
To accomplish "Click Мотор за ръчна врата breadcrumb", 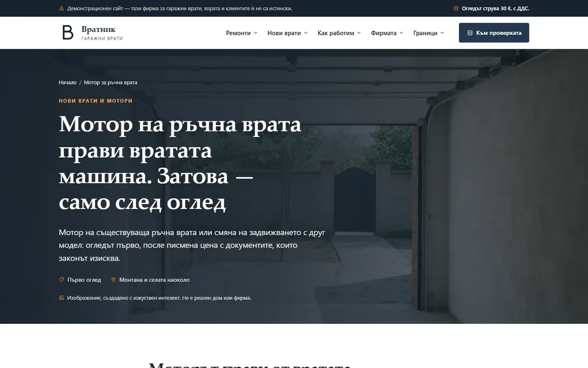I will coord(110,82).
